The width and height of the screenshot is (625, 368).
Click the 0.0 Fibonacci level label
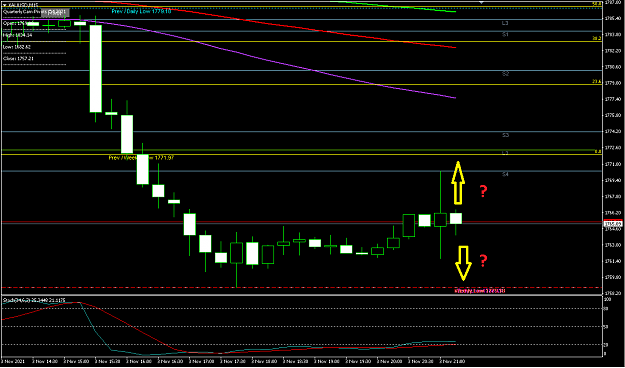(x=597, y=152)
